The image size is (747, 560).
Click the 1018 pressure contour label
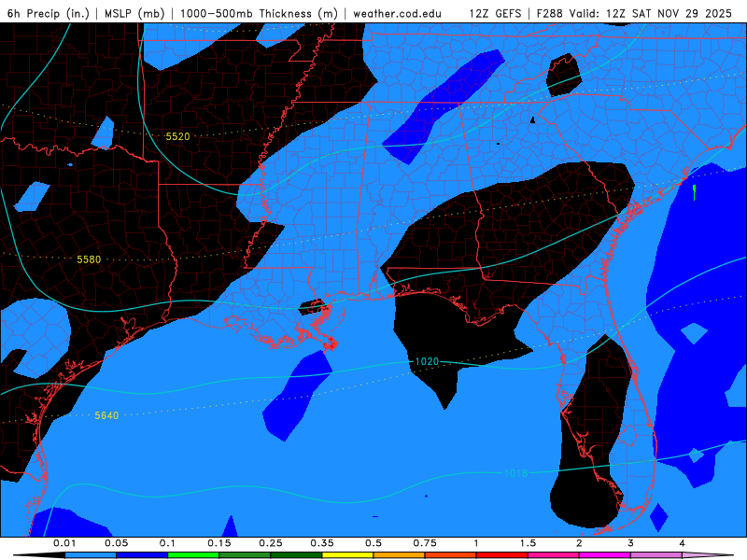pos(516,473)
